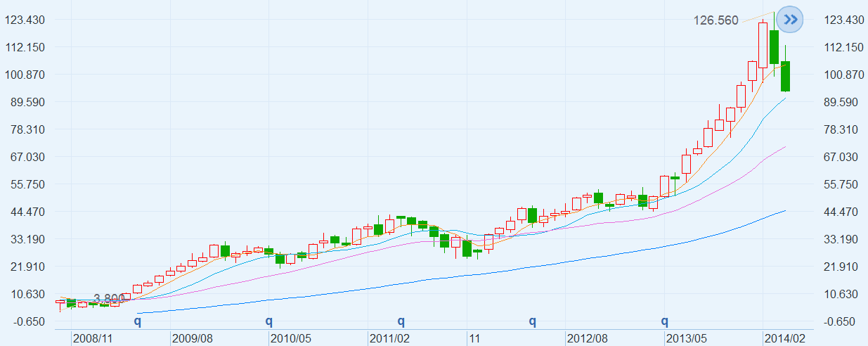This screenshot has width=868, height=346.
Task: Click 10.630 on the left price axis
Action: click(x=28, y=294)
